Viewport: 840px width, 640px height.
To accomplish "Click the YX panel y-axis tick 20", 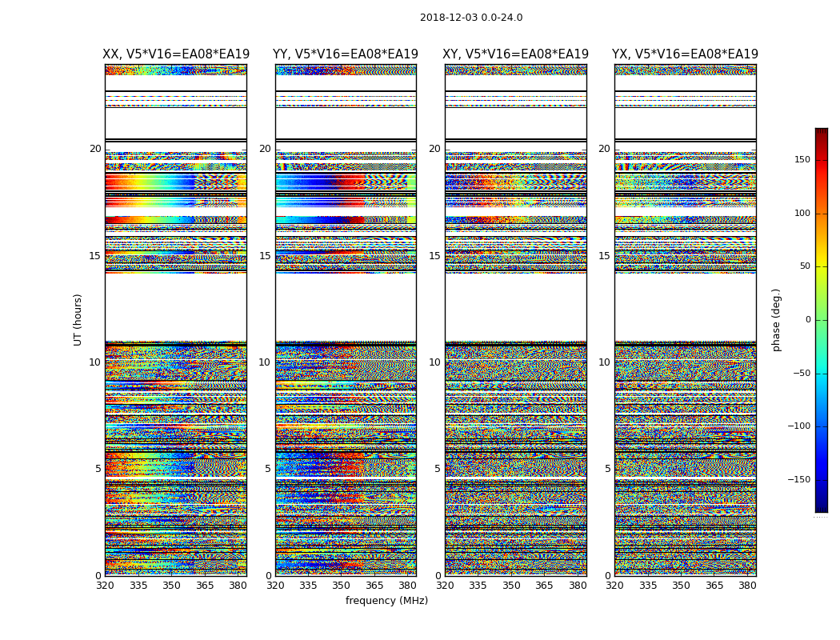I will (x=604, y=149).
